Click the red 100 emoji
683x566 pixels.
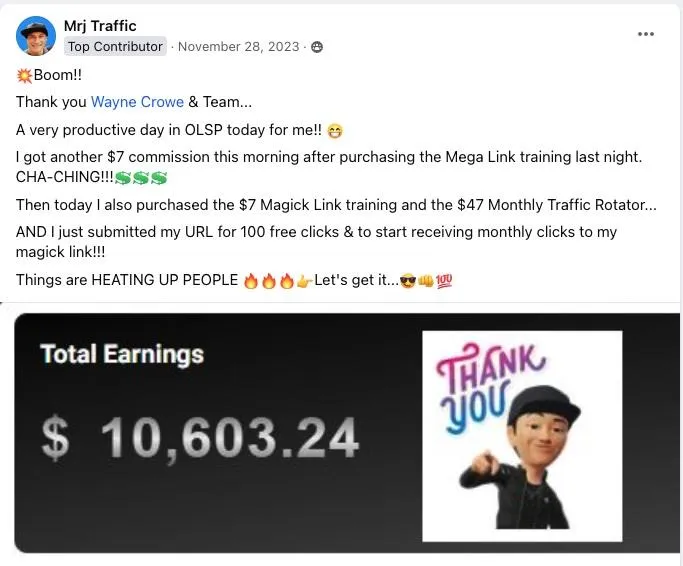click(x=444, y=281)
